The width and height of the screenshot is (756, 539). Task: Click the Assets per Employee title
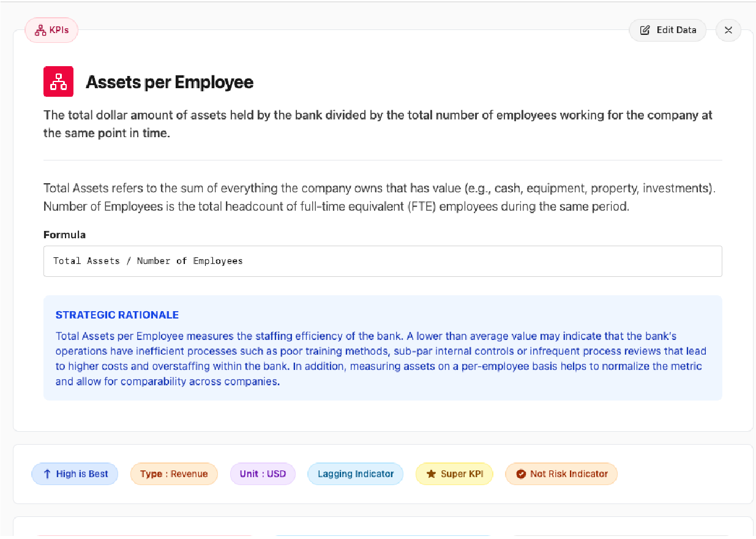pos(170,82)
